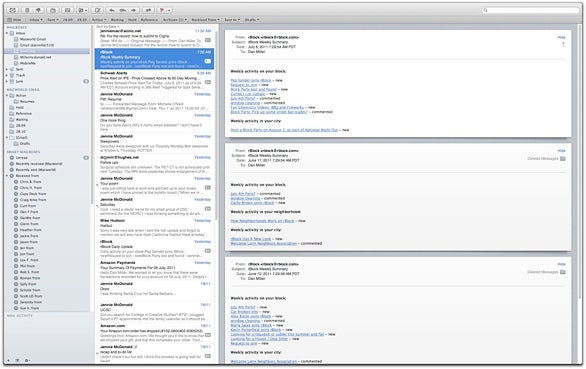
Task: Click the Compose new message icon
Action: click(98, 10)
